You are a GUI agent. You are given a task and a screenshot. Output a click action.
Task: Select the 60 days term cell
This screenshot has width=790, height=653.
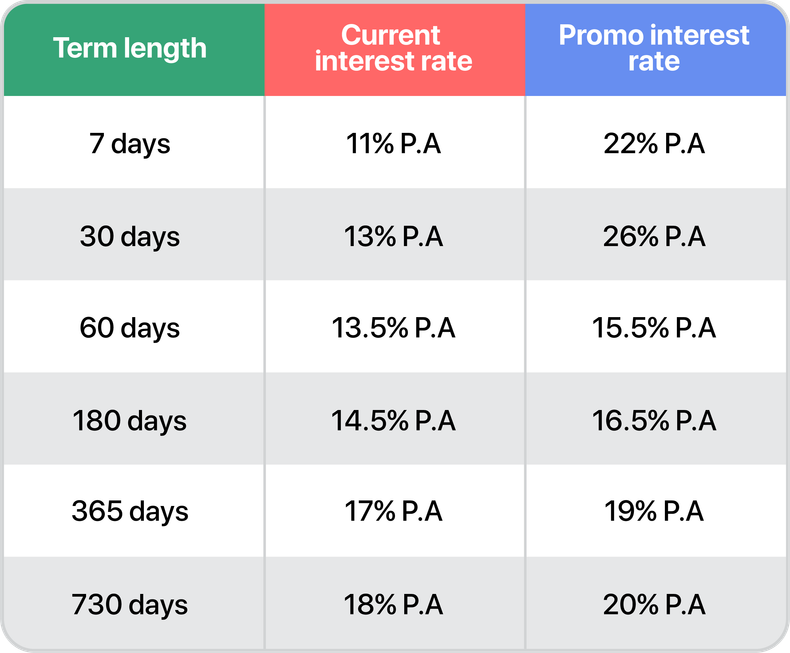click(130, 329)
